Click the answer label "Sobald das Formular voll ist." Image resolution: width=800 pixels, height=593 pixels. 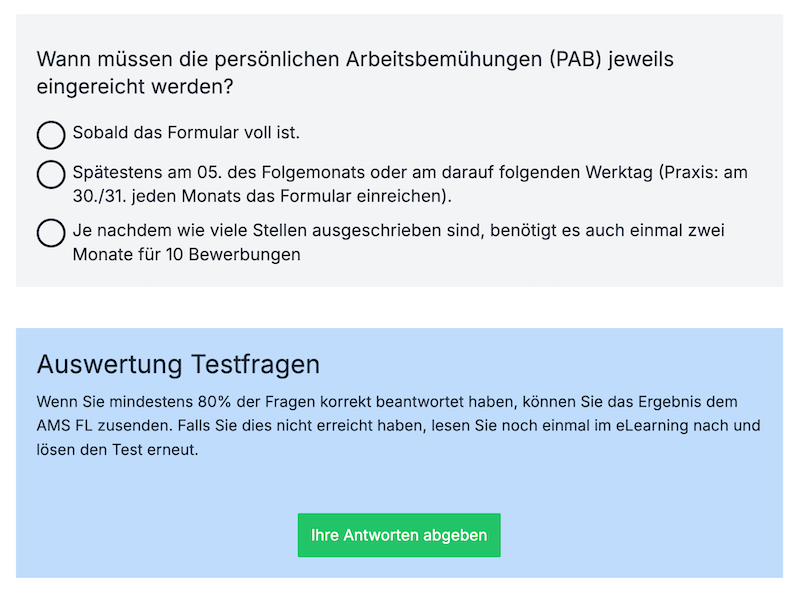pos(186,133)
